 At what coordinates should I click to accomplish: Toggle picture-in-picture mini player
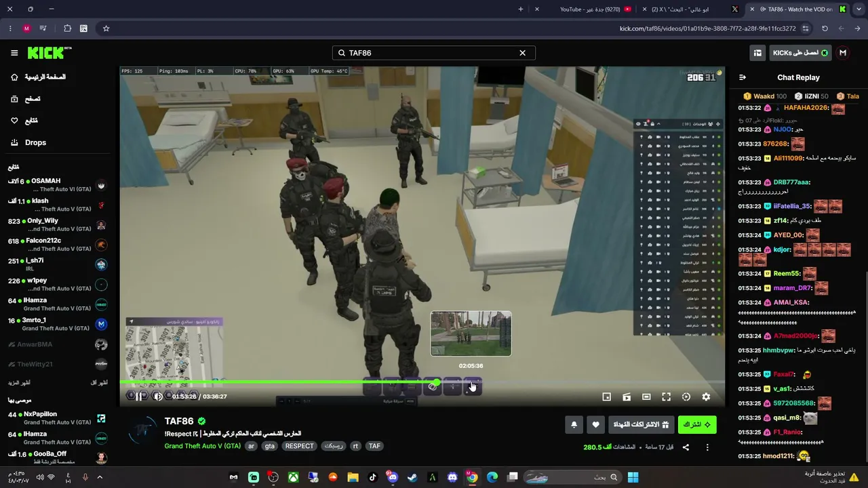tap(607, 396)
